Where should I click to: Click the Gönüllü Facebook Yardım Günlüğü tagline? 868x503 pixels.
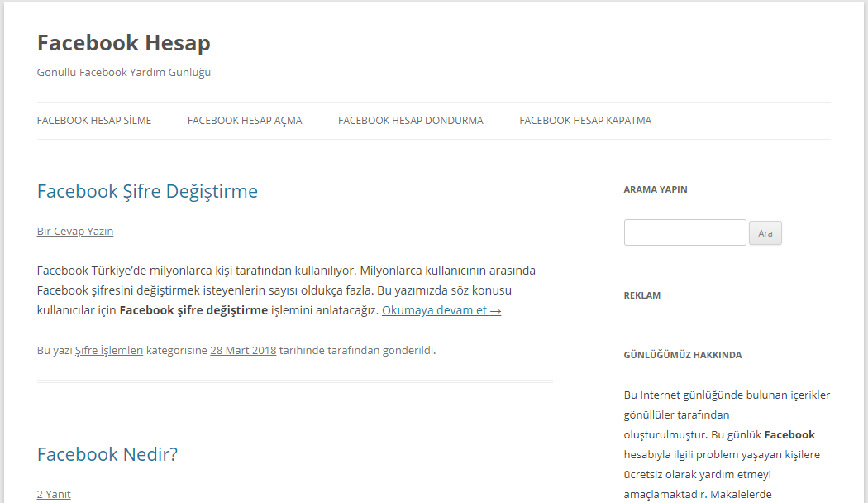point(124,73)
